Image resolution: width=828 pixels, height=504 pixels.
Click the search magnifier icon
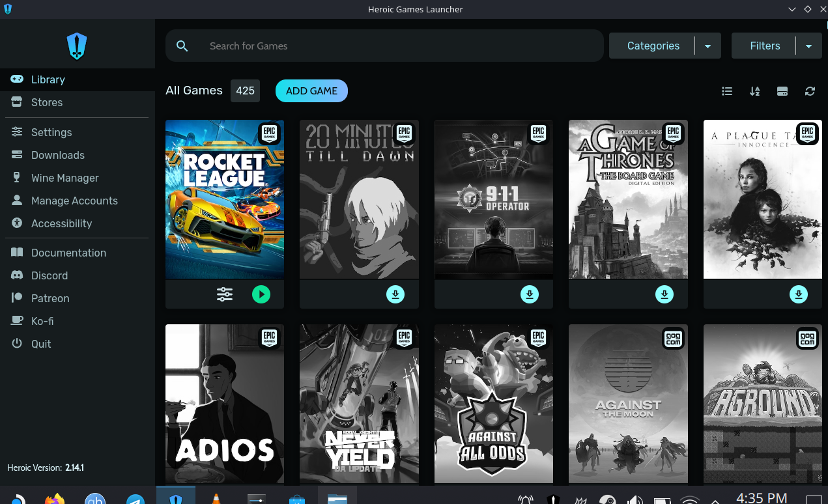(182, 46)
